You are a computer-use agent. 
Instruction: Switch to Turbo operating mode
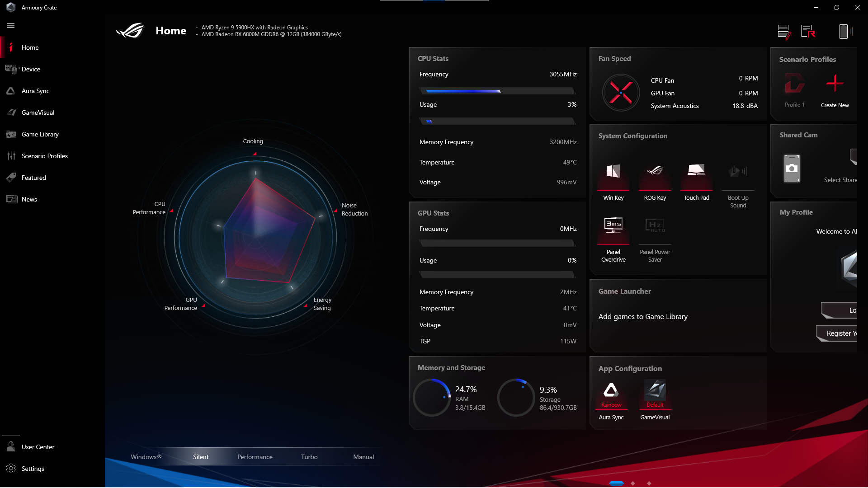pyautogui.click(x=309, y=457)
